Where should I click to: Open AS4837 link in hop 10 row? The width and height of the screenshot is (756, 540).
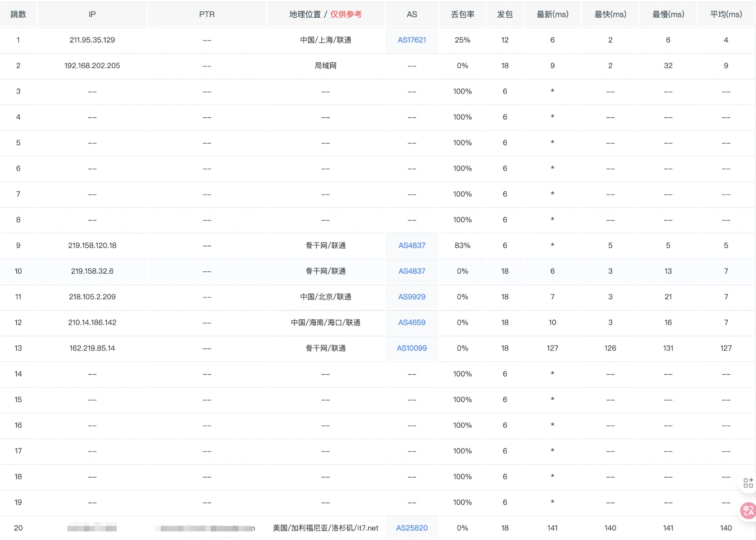point(411,271)
